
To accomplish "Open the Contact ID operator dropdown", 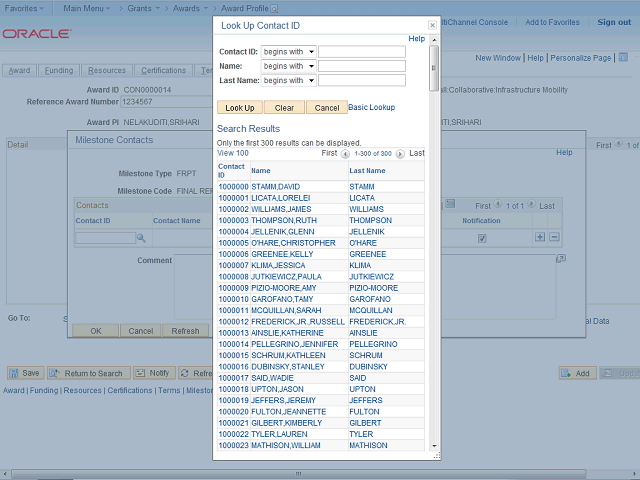I will 288,52.
